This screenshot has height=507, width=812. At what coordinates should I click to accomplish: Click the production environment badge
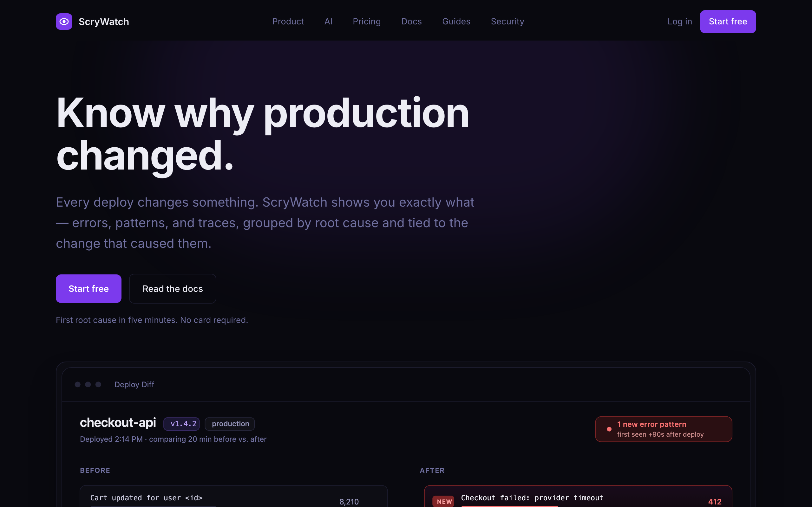(x=230, y=424)
